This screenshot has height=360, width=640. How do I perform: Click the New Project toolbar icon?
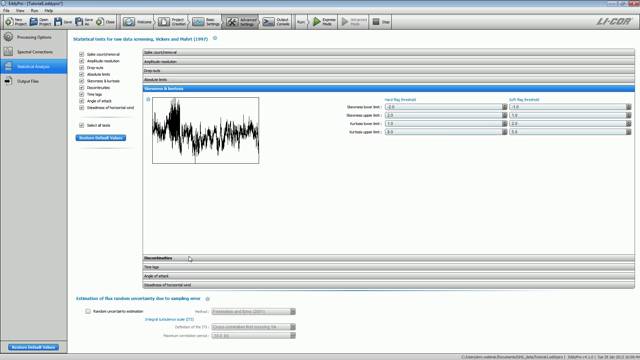pos(9,22)
